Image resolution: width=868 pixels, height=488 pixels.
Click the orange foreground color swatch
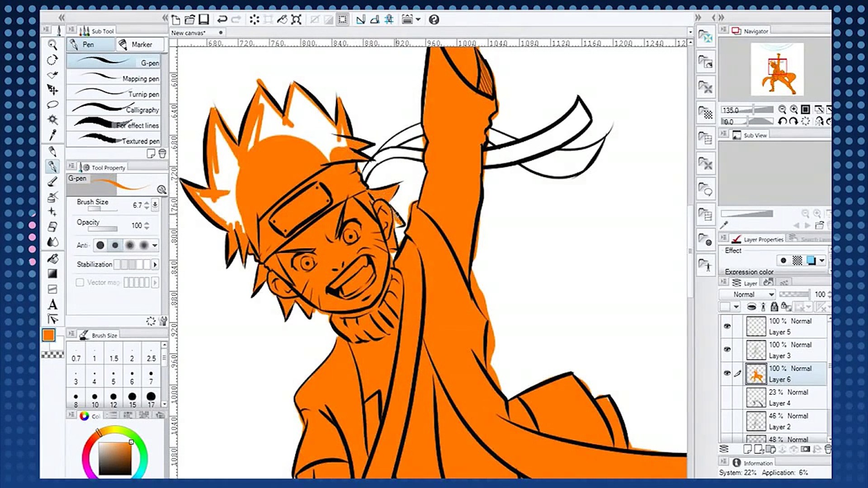(x=48, y=335)
